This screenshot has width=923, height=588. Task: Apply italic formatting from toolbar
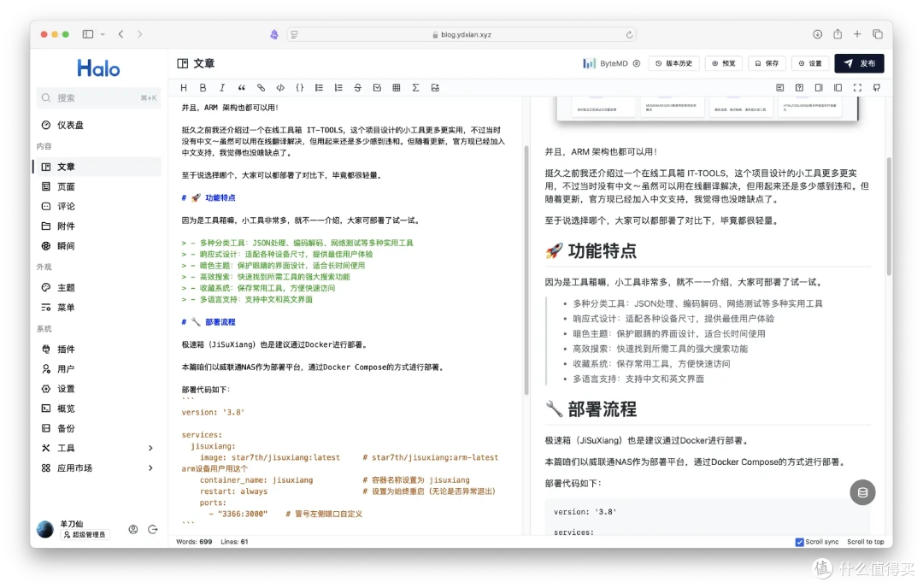(222, 88)
